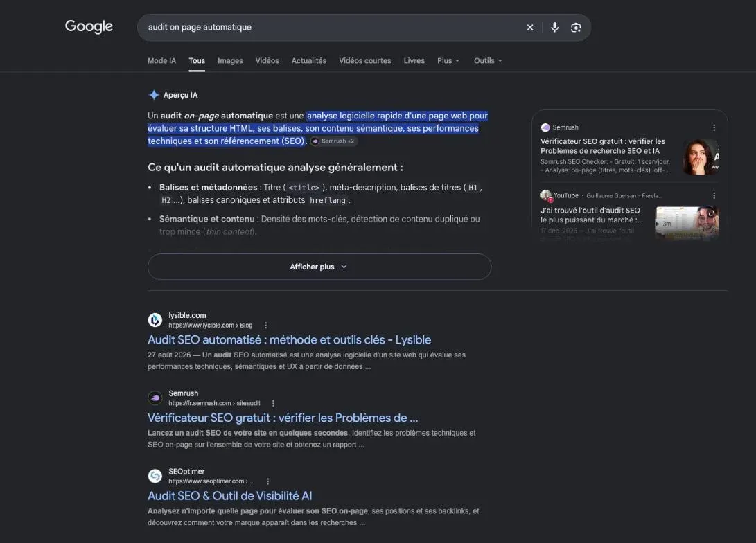The width and height of the screenshot is (756, 543).
Task: Open Google Lens image search icon
Action: click(576, 28)
